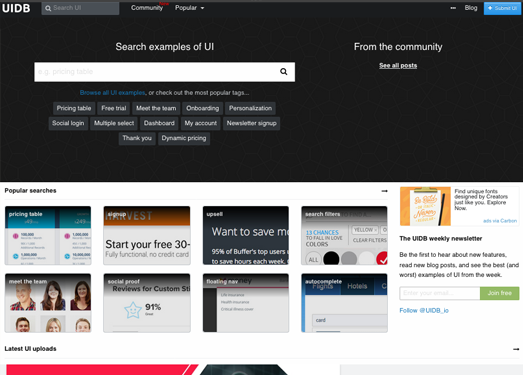This screenshot has width=523, height=375.
Task: Open the Blog link in the navbar
Action: click(471, 8)
